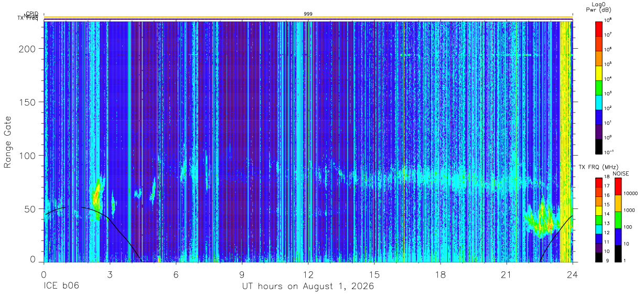Click the '3' tick on UT hours axis
The width and height of the screenshot is (644, 297).
click(110, 275)
